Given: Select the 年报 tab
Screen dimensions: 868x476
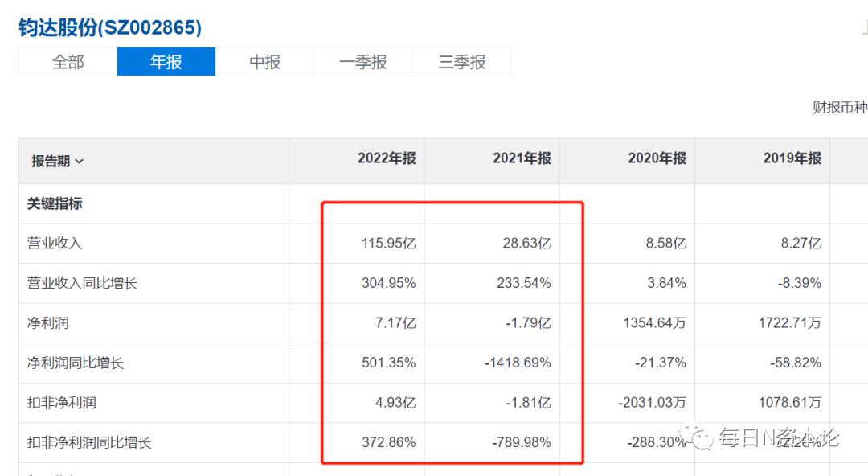Looking at the screenshot, I should click(x=166, y=61).
